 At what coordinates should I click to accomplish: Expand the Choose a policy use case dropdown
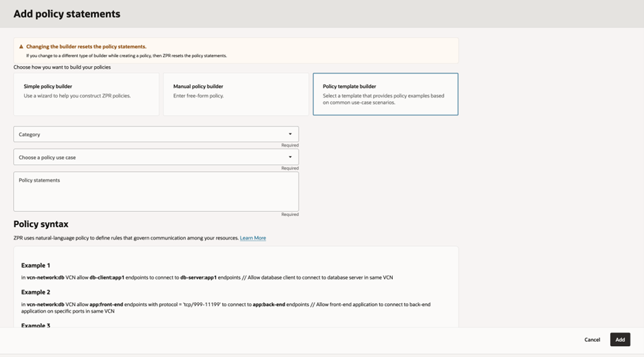[151, 158]
